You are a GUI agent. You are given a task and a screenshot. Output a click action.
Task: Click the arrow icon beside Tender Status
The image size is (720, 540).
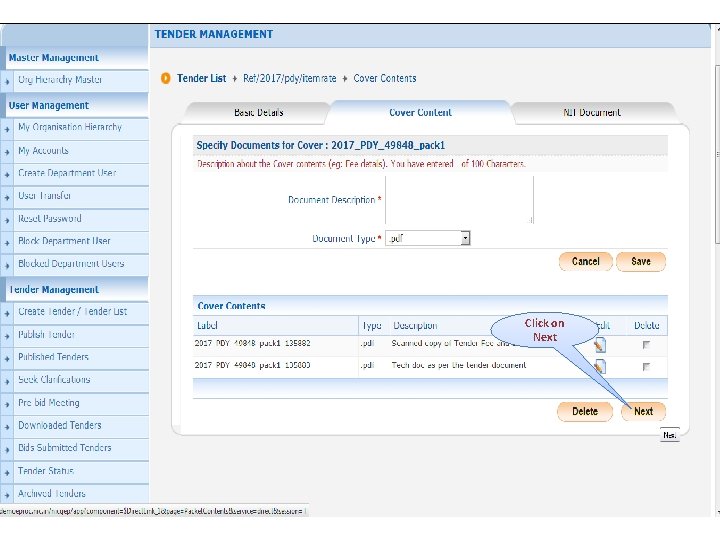point(7,472)
